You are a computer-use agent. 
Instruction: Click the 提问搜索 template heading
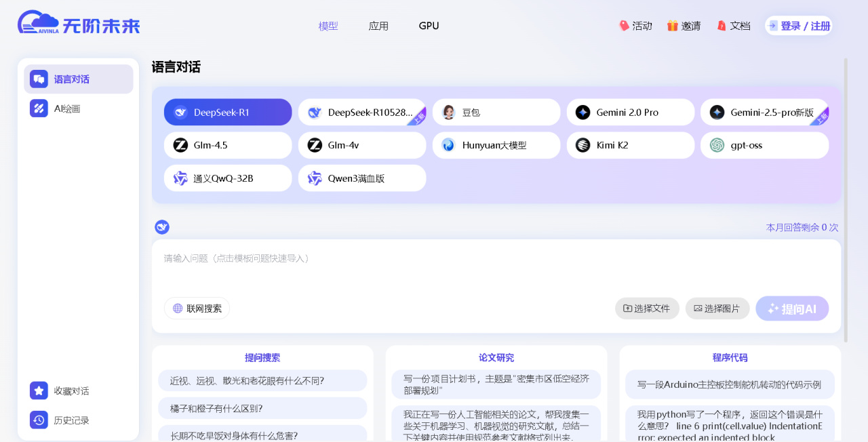click(262, 357)
